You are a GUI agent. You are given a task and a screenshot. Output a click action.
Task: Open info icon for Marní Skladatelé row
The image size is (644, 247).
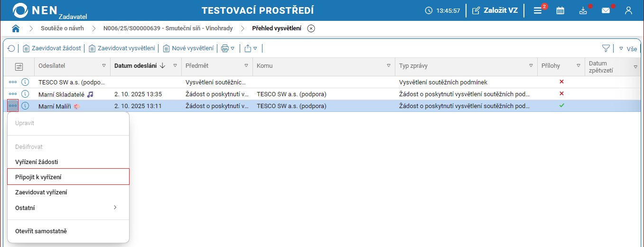26,94
